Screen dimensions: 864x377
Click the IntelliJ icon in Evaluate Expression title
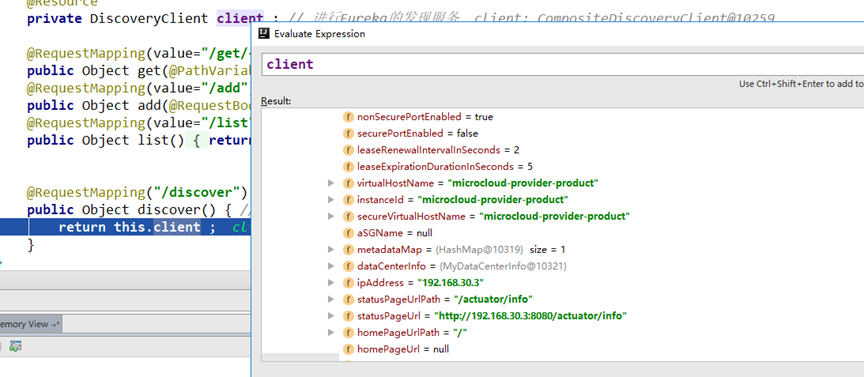point(265,34)
